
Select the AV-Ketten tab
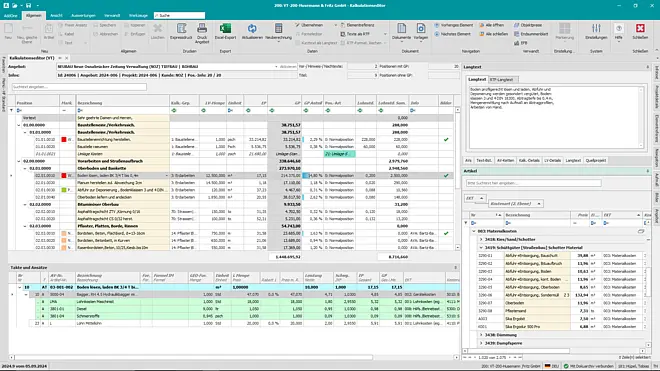tap(505, 160)
